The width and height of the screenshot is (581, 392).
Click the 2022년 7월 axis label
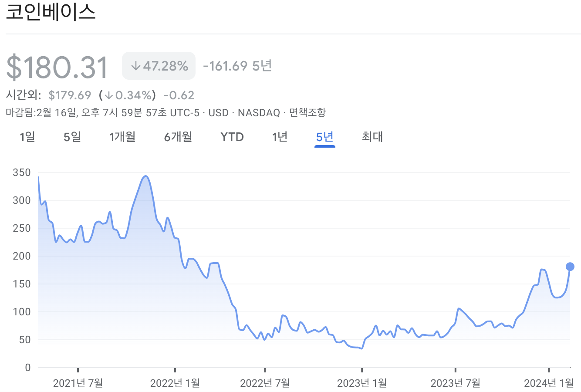pyautogui.click(x=265, y=383)
